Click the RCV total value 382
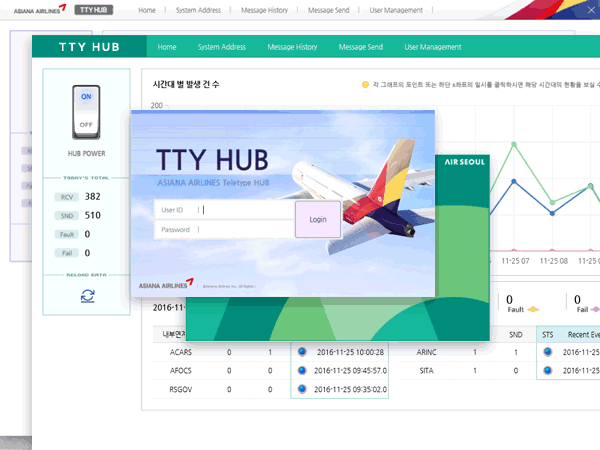 [x=92, y=197]
